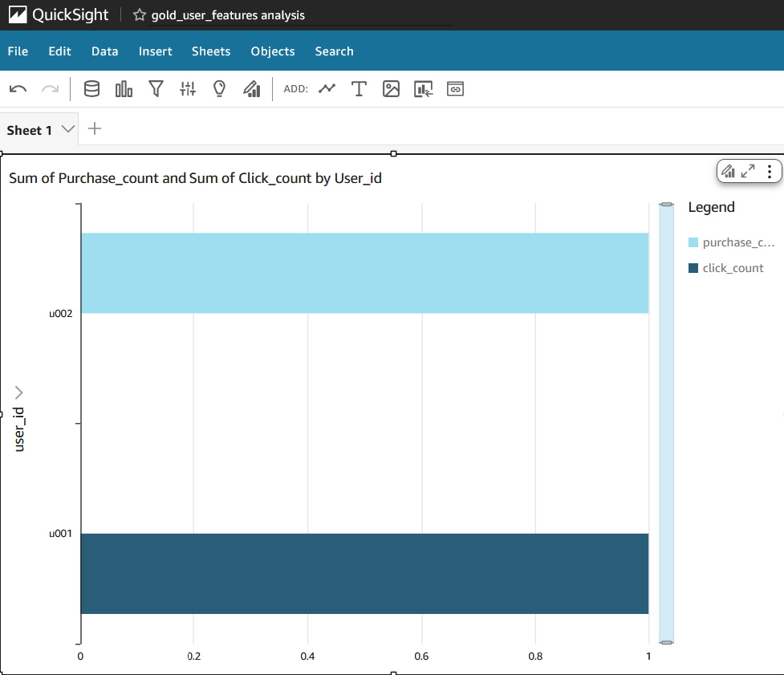Format the visual using pencil-chart icon

click(x=728, y=172)
